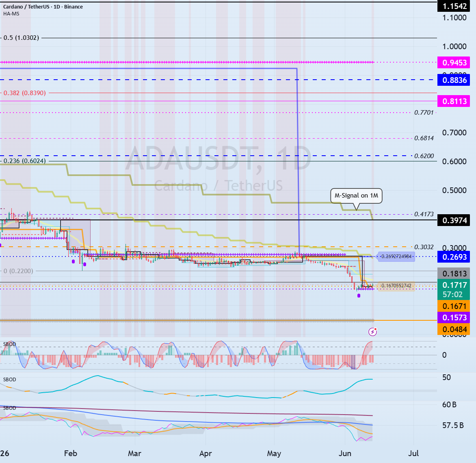Select Jun on the time axis
Image resolution: width=476 pixels, height=463 pixels.
coord(345,454)
